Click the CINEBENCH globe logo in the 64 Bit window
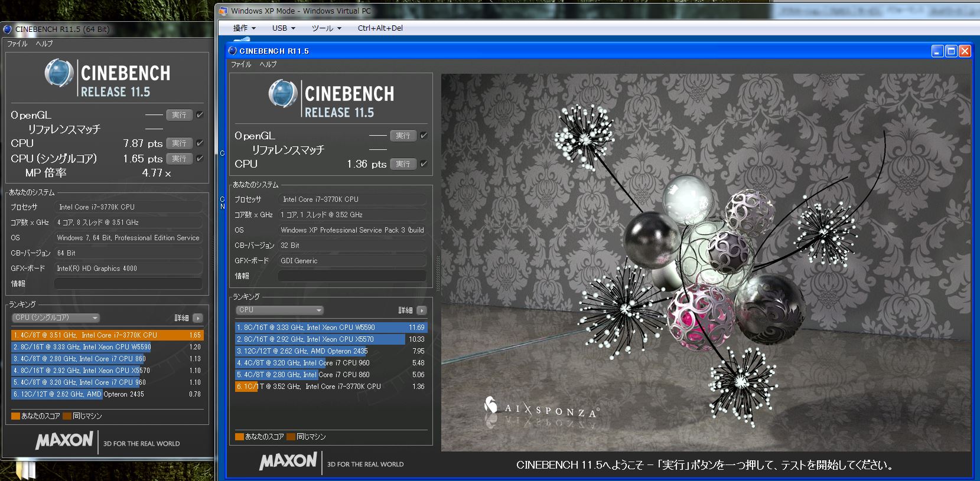 [x=59, y=74]
